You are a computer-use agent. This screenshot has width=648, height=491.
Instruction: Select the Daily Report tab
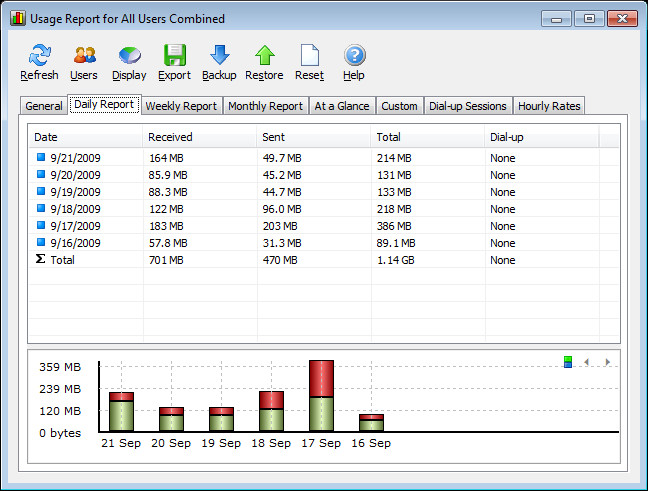pos(104,104)
